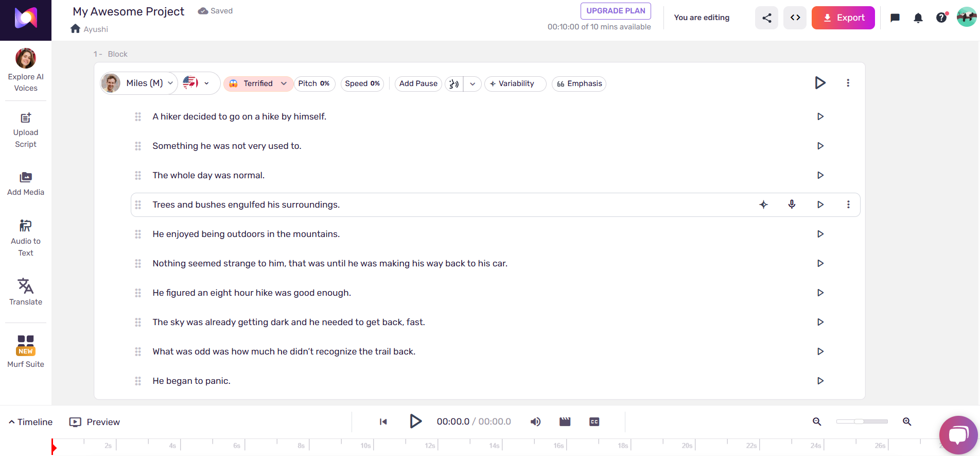Click the AI sparkle icon on Trees row

pyautogui.click(x=763, y=205)
